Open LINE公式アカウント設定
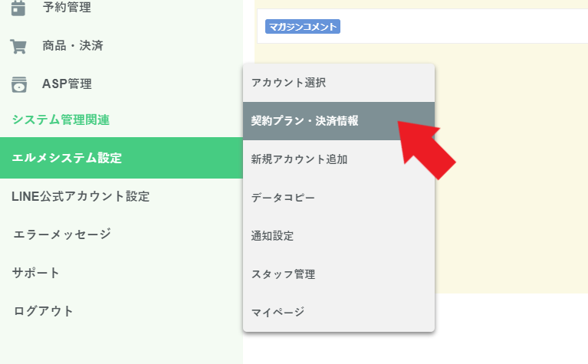 pyautogui.click(x=121, y=196)
